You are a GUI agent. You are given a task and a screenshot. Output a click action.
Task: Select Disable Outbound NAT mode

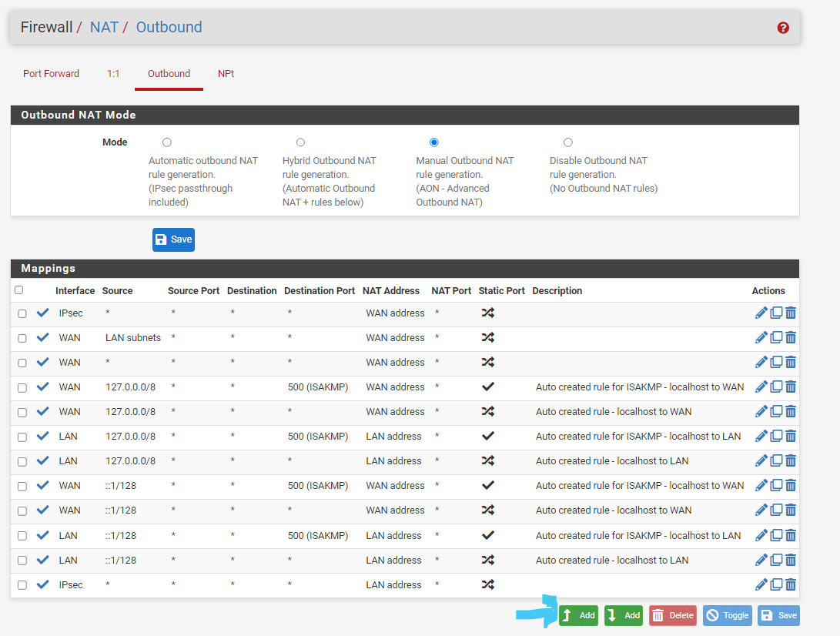(x=568, y=142)
